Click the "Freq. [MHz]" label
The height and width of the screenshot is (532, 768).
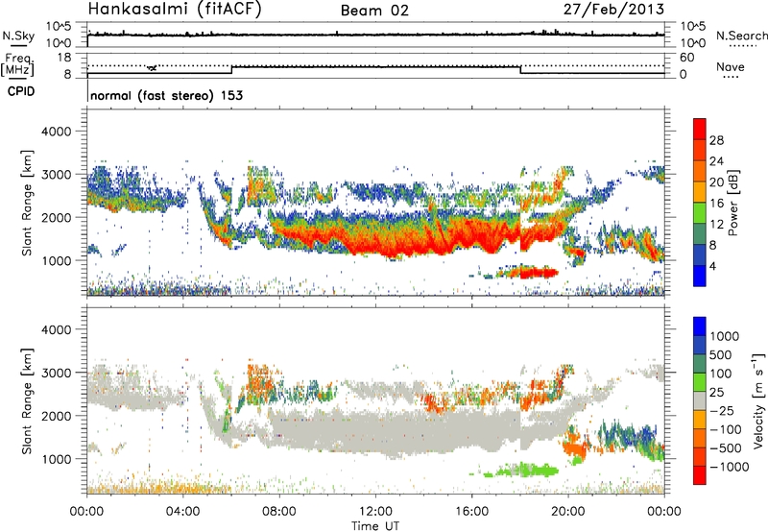coord(17,64)
